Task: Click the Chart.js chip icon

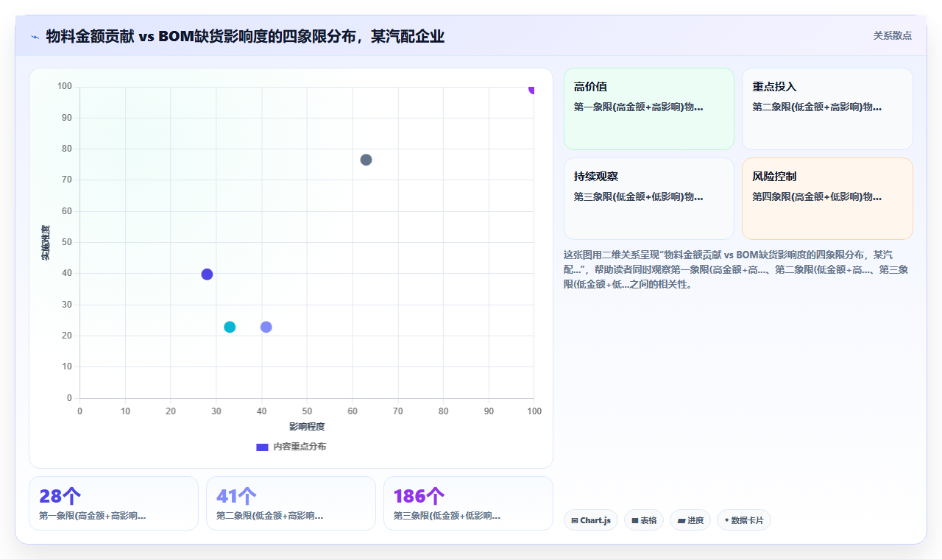Action: [575, 521]
